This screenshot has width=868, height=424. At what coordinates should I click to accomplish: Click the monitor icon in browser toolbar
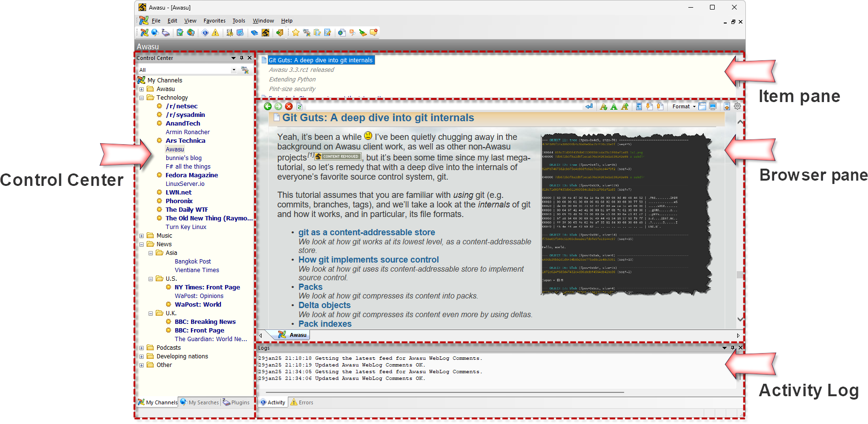(713, 106)
